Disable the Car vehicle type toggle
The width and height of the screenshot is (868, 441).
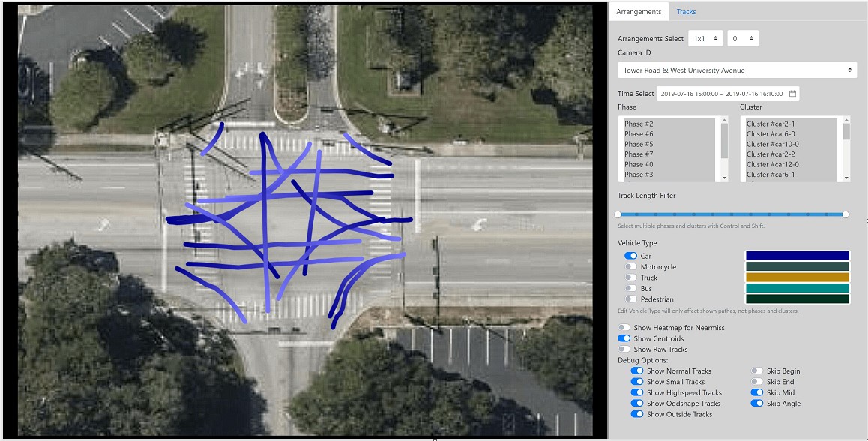click(x=630, y=256)
